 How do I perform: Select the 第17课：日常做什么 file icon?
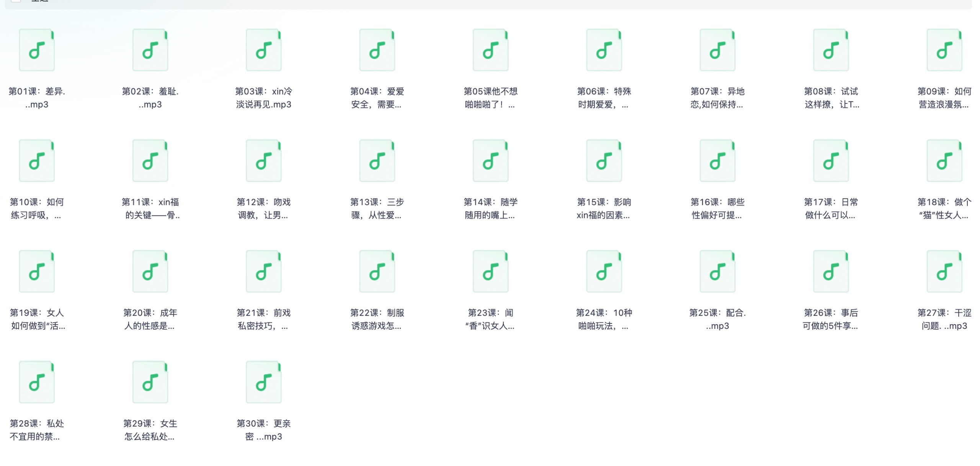[x=831, y=161]
